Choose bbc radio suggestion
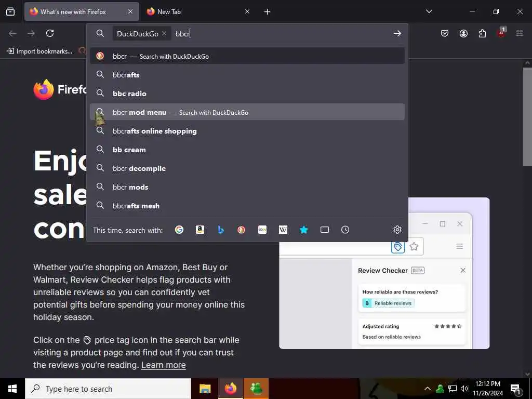Image resolution: width=532 pixels, height=399 pixels. 247,94
